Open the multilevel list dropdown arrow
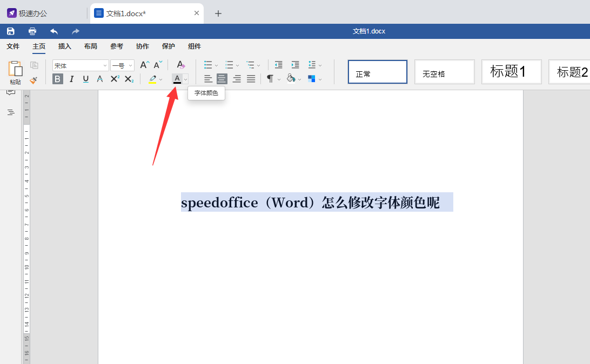 pos(258,65)
